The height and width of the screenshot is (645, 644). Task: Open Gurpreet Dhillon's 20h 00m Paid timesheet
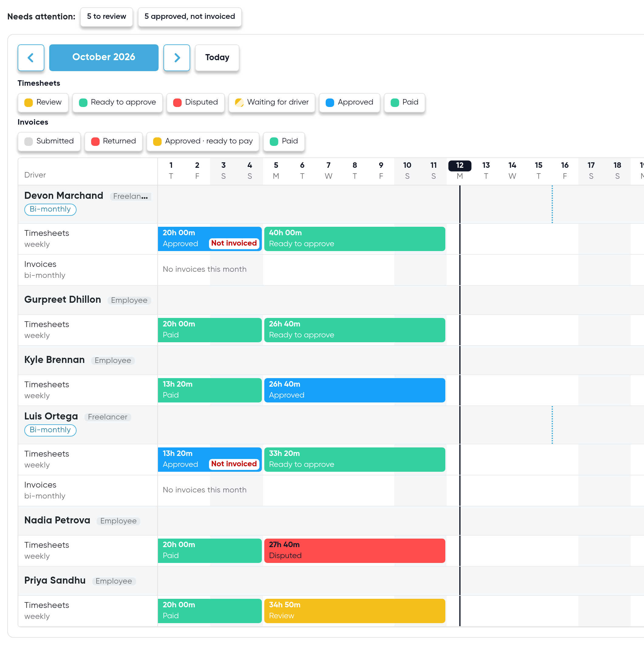pyautogui.click(x=210, y=330)
